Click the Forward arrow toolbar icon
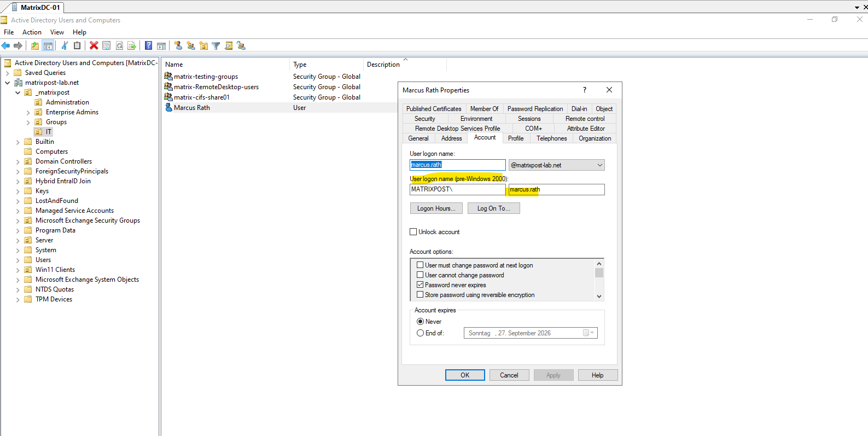The width and height of the screenshot is (868, 436). point(18,46)
